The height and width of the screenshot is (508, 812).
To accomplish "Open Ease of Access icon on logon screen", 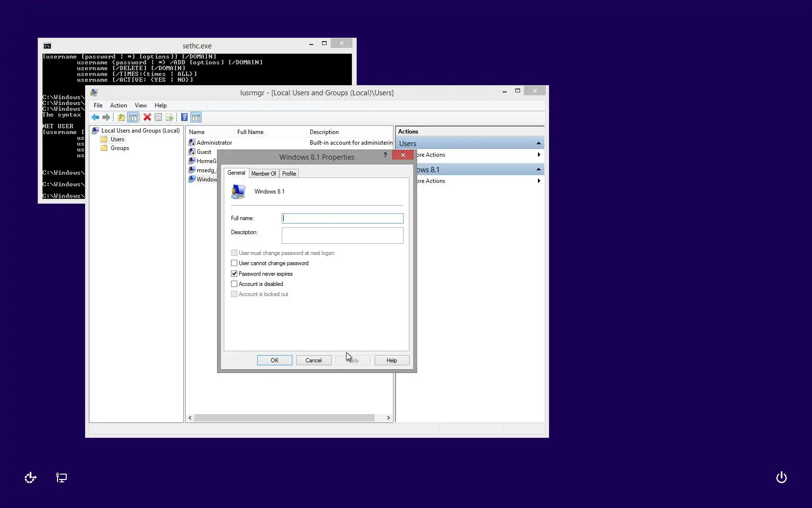I will [x=30, y=478].
